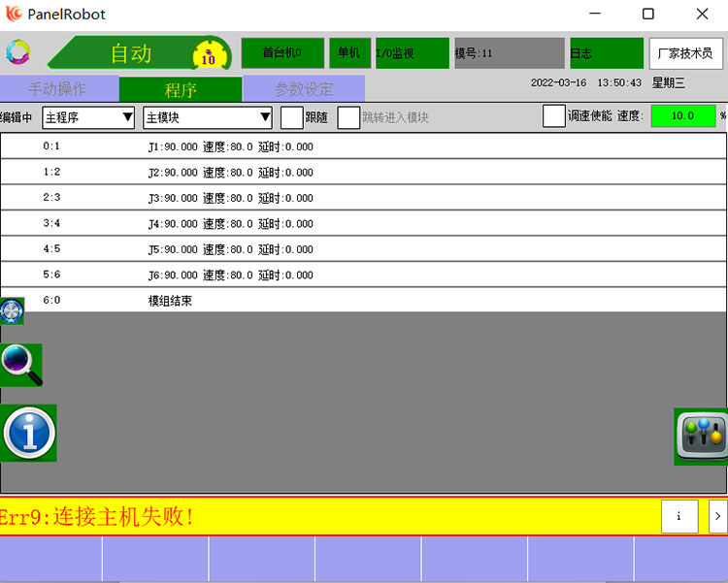Screen dimensions: 728x583
Task: Open the 参数设定 tab
Action: pos(304,89)
